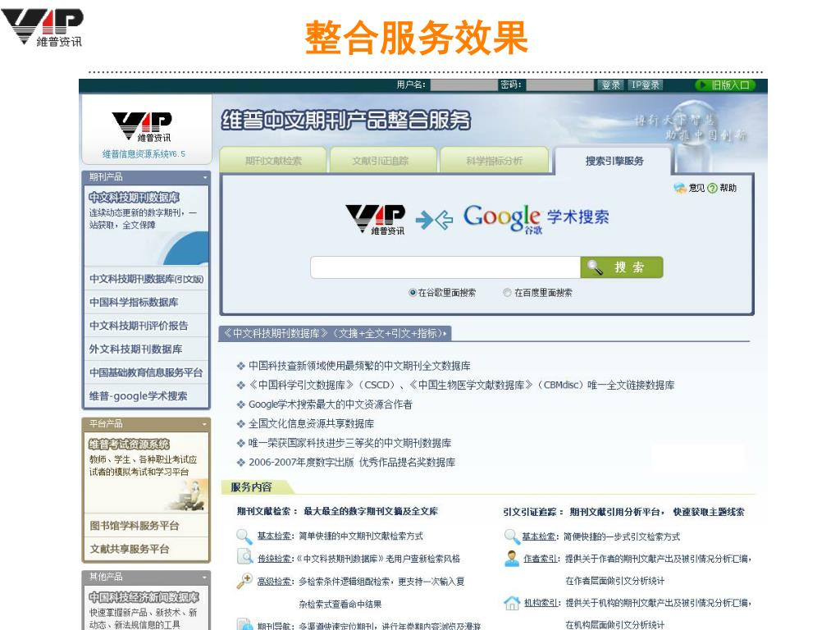Select the 在谷歌里面搜索 radio button
Screen dimensions: 840x630
coord(412,293)
